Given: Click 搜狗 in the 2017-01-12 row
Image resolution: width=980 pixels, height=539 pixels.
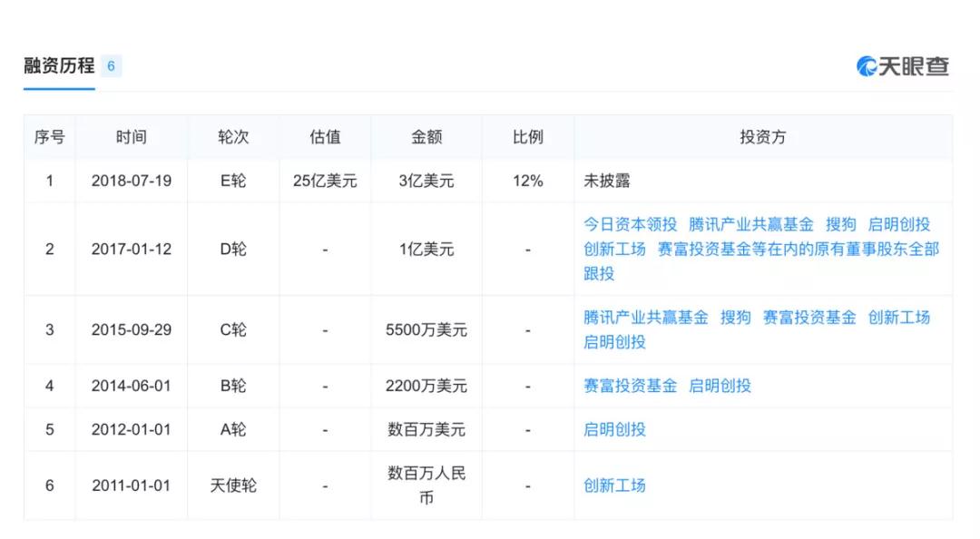Looking at the screenshot, I should (x=840, y=224).
